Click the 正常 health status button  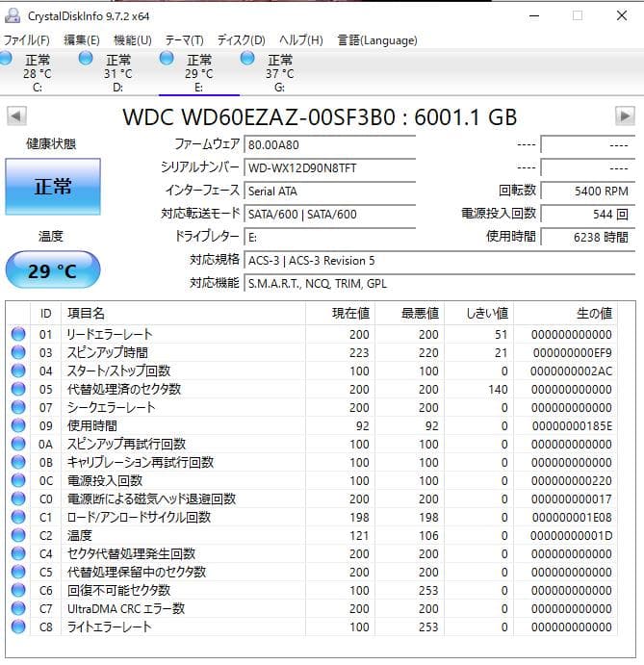[x=53, y=187]
